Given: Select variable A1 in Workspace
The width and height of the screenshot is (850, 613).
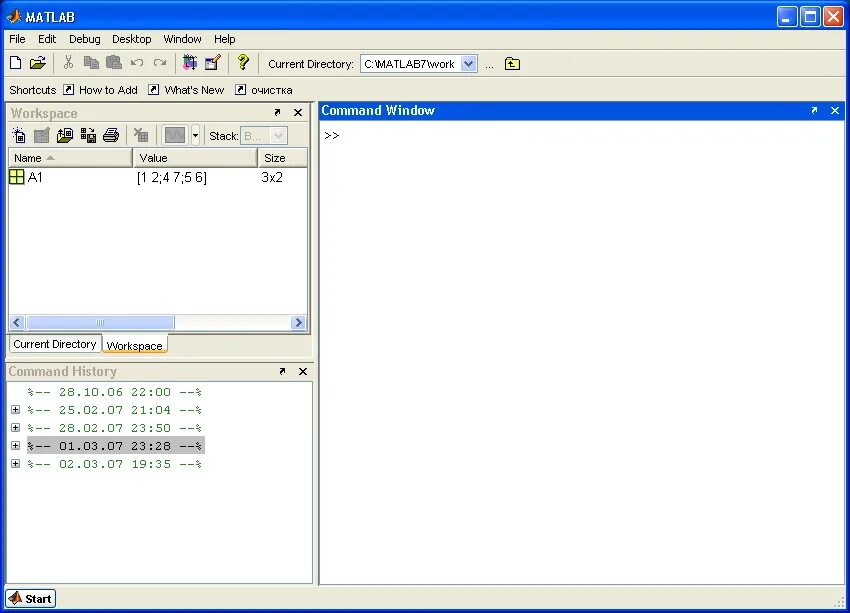Looking at the screenshot, I should [x=35, y=177].
